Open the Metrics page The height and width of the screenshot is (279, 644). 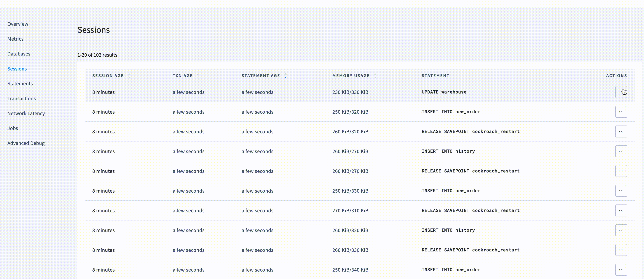(x=15, y=39)
